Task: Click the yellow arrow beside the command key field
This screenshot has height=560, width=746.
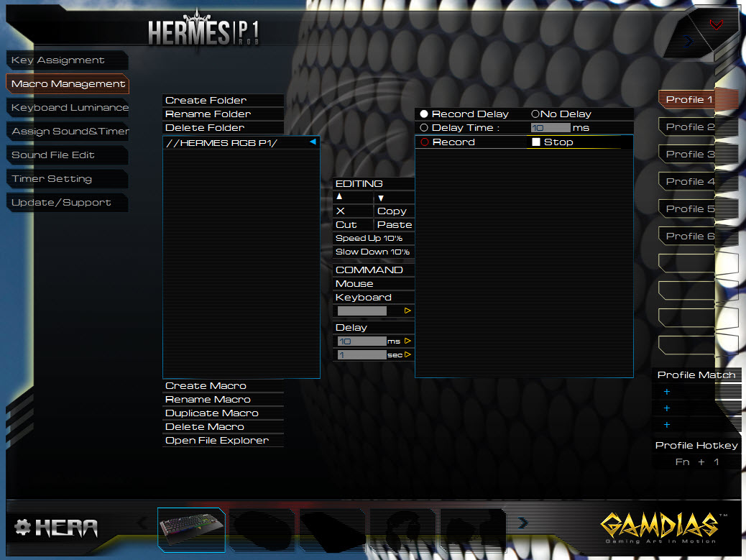Action: point(407,311)
